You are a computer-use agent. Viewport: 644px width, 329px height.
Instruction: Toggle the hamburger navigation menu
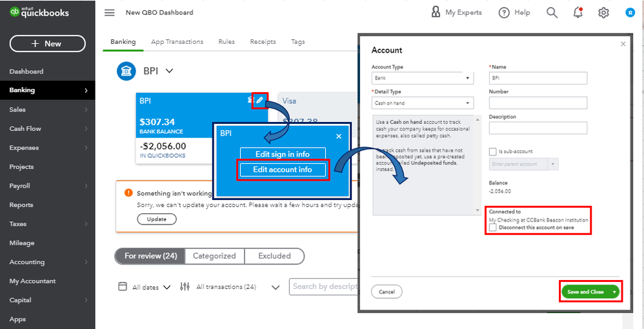(109, 13)
